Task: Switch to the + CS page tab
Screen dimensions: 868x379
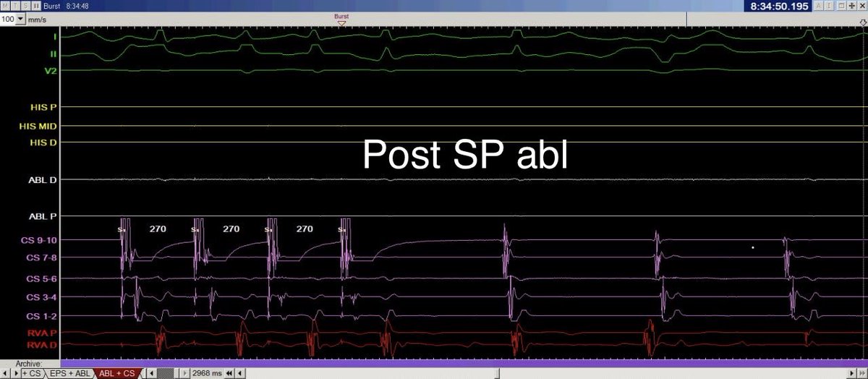Action: [33, 373]
